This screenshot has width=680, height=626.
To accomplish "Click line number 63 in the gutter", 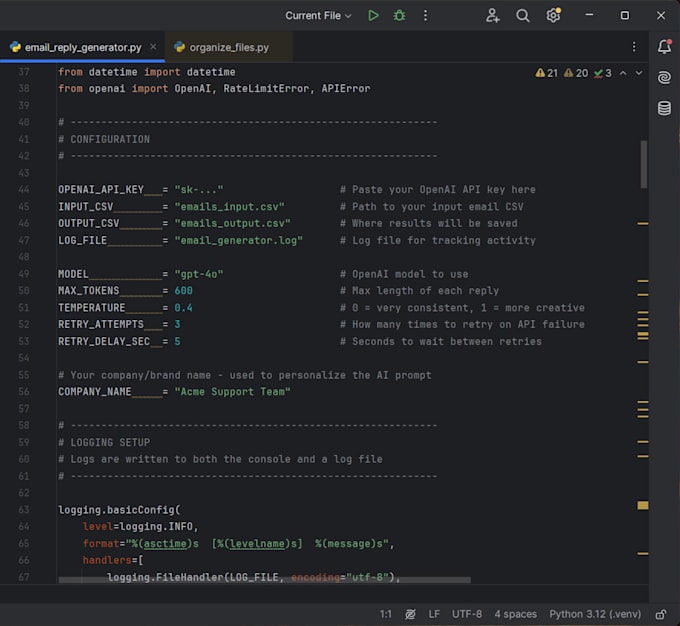I will (x=24, y=510).
